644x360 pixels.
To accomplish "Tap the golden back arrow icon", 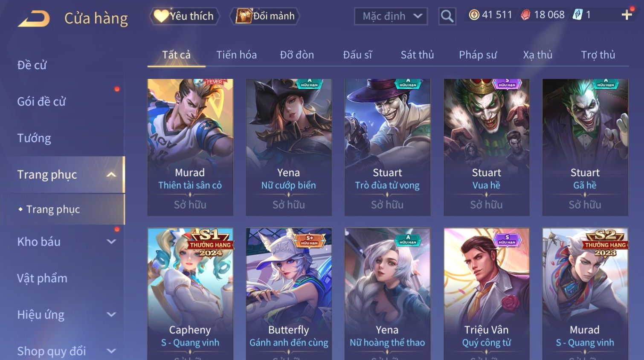I will coord(34,19).
